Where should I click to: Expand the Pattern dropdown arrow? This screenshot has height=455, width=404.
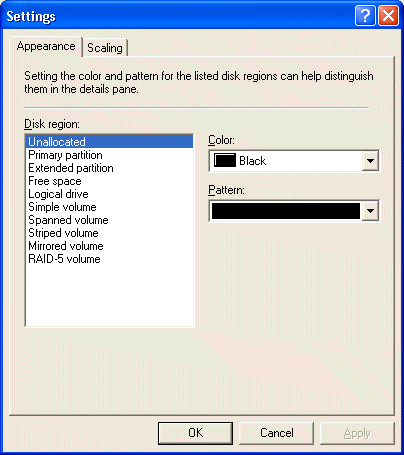coord(370,211)
